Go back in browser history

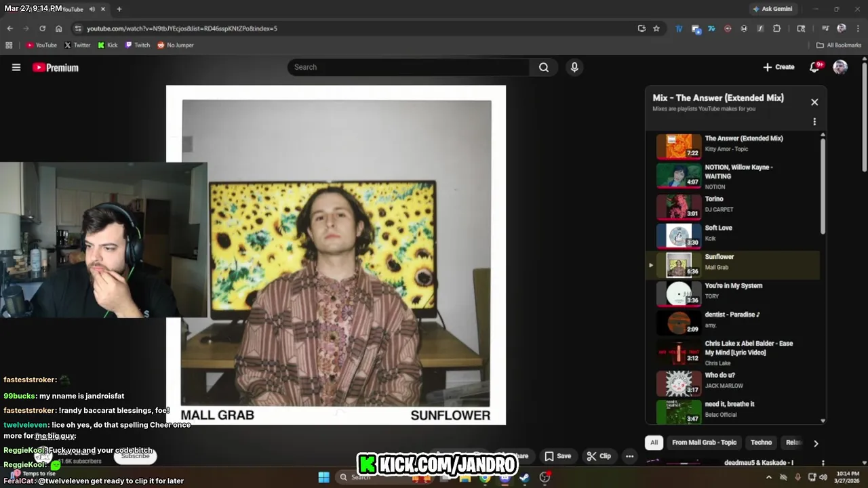pos(9,28)
